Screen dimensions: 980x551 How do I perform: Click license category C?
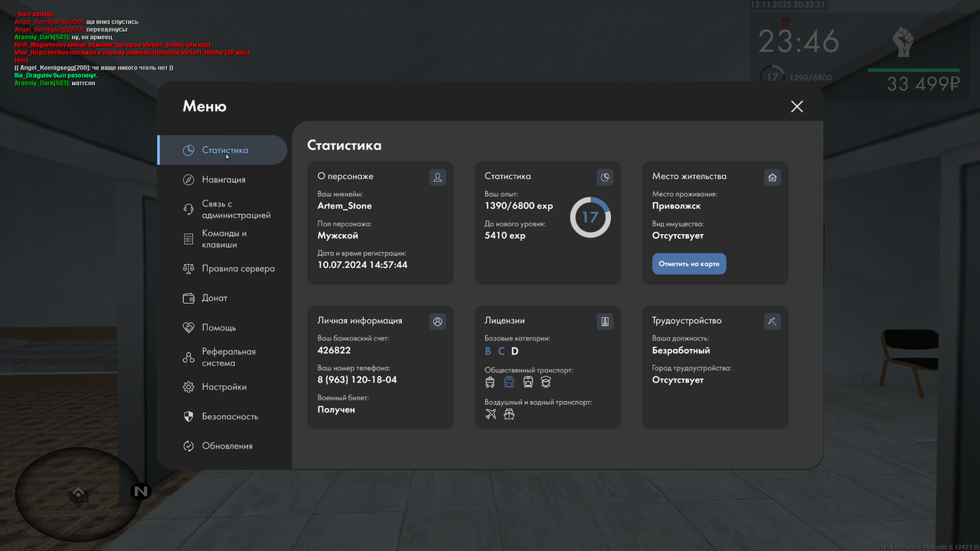tap(501, 351)
